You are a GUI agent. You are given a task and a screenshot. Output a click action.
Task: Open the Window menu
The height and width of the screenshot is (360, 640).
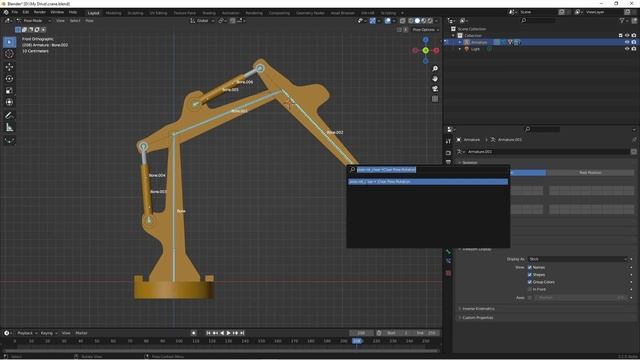(x=57, y=12)
